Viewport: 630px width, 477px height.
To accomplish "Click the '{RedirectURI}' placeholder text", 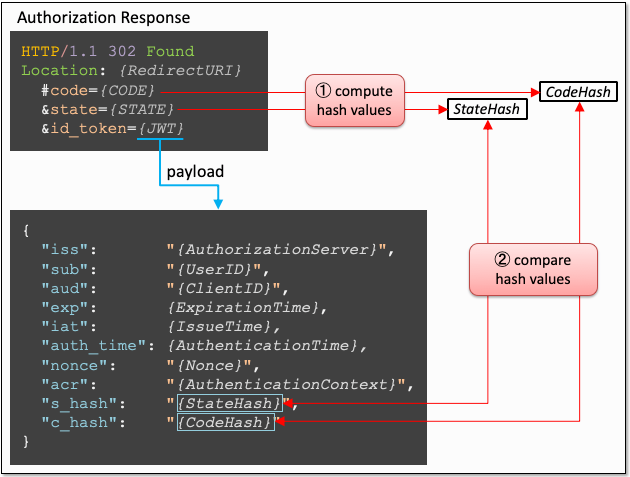I will click(x=180, y=71).
